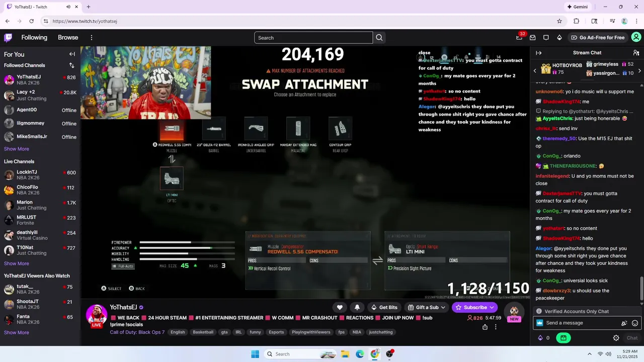This screenshot has width=644, height=362.
Task: Open the ChicoFilo live channel
Action: pyautogui.click(x=40, y=190)
